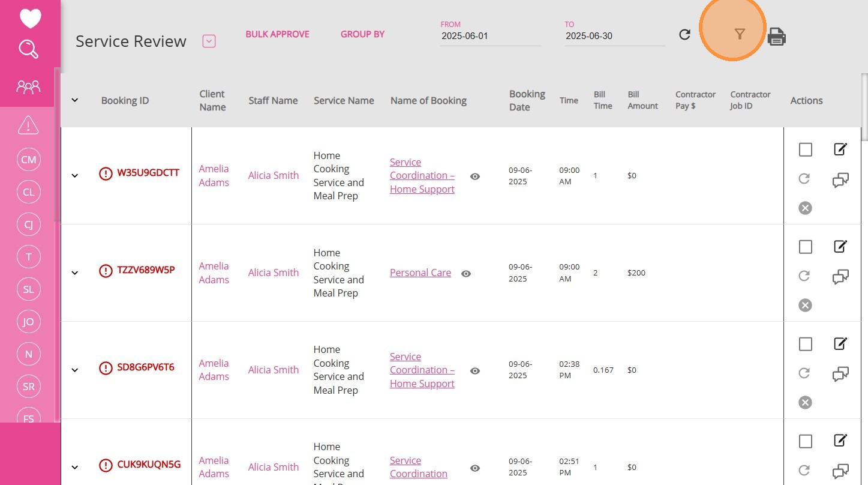Screen dimensions: 868x485
Task: Open the GROUP BY option
Action: (362, 34)
